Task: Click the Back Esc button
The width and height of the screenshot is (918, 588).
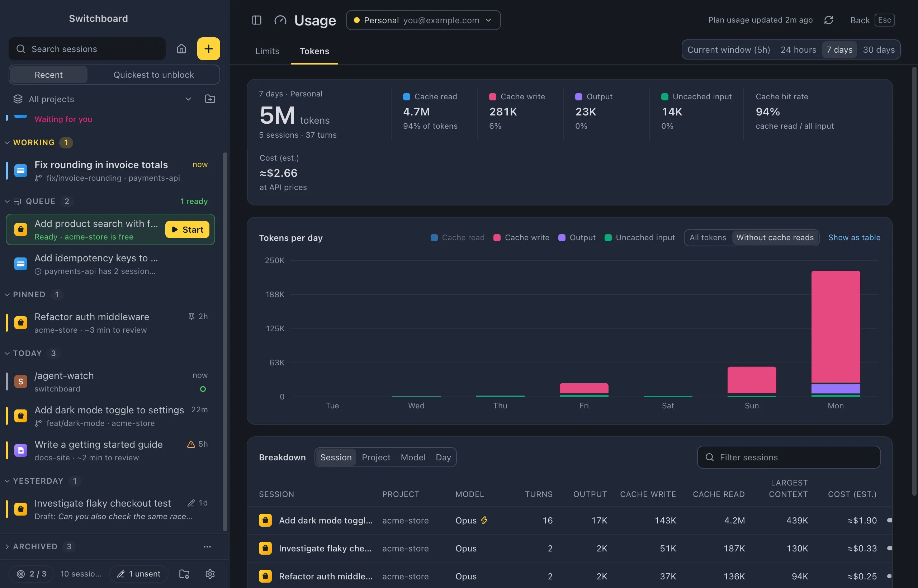Action: tap(872, 20)
